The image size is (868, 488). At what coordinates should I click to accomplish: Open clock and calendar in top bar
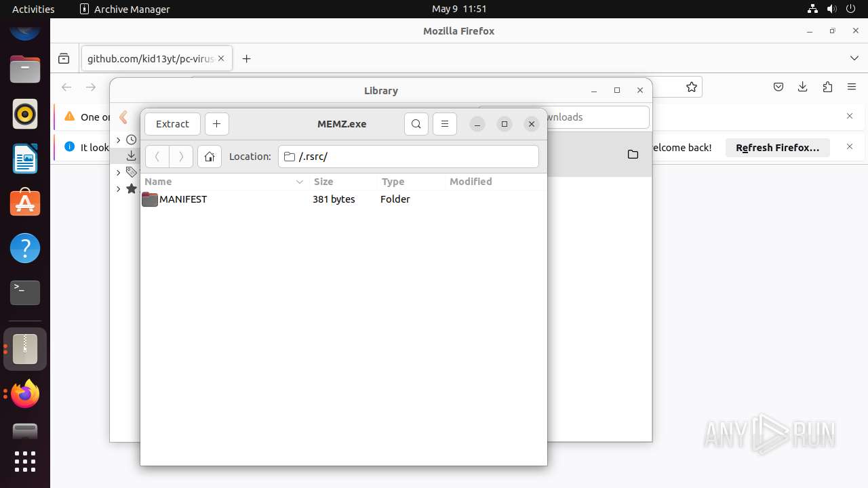pos(459,9)
